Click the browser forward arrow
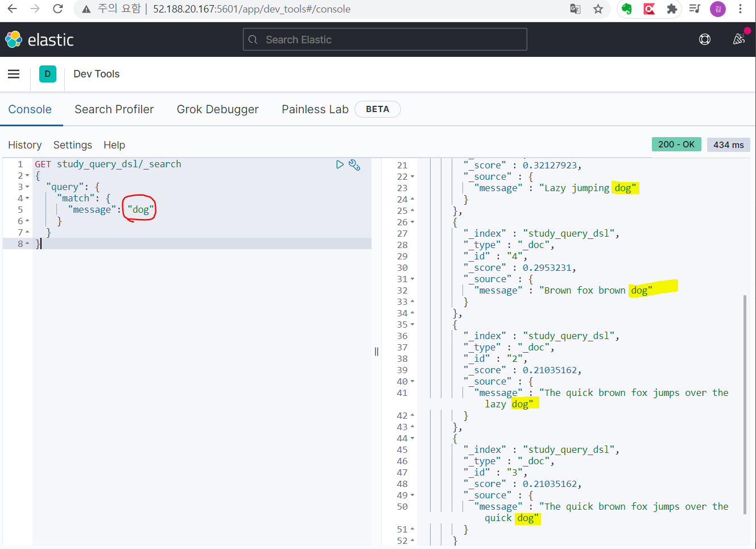756x549 pixels. tap(35, 9)
